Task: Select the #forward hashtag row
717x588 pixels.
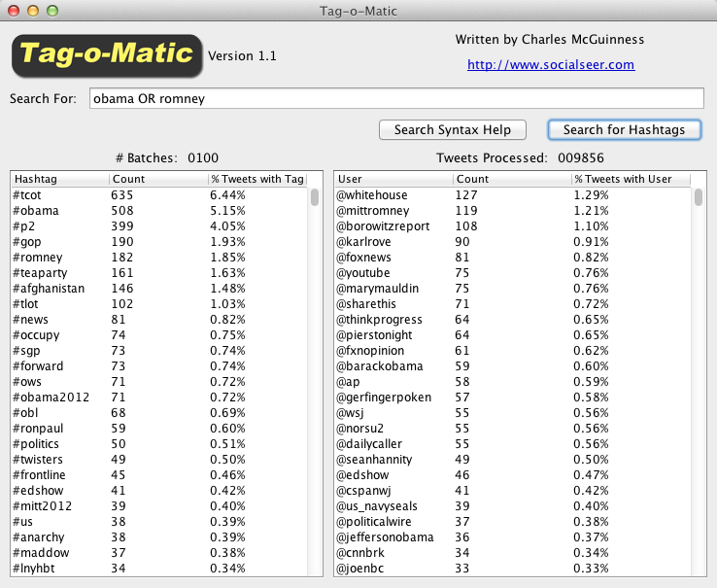Action: click(x=159, y=366)
